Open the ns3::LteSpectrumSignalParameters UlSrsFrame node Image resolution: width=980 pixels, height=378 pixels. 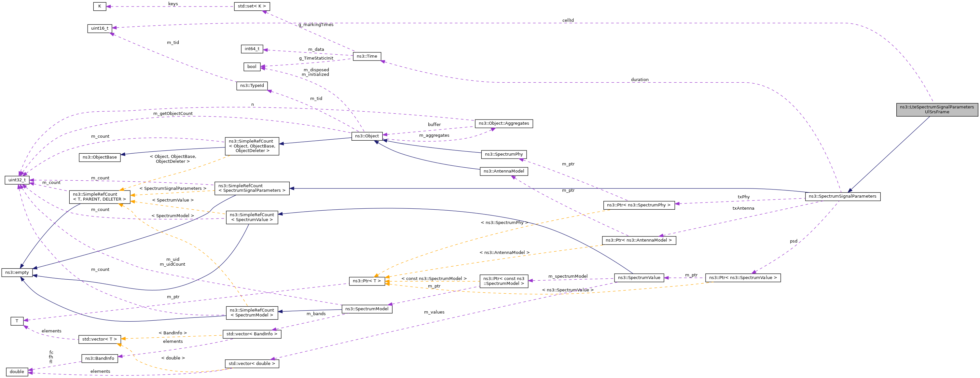click(937, 110)
